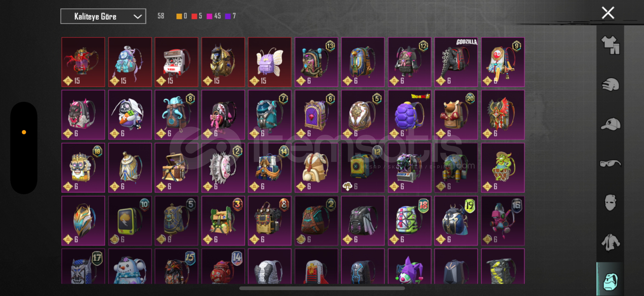The width and height of the screenshot is (644, 296).
Task: Click the red quality color indicator
Action: click(x=194, y=16)
